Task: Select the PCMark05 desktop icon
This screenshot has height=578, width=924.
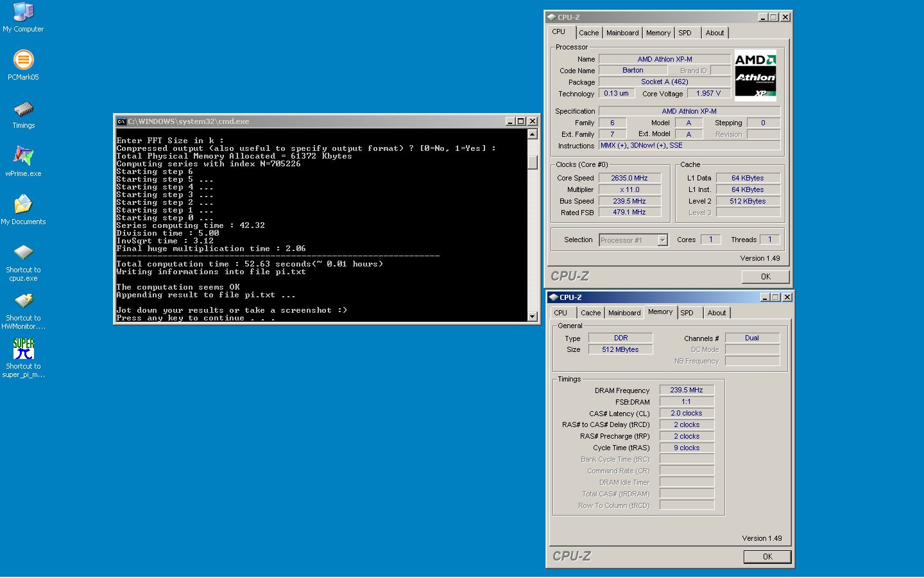Action: coord(23,66)
